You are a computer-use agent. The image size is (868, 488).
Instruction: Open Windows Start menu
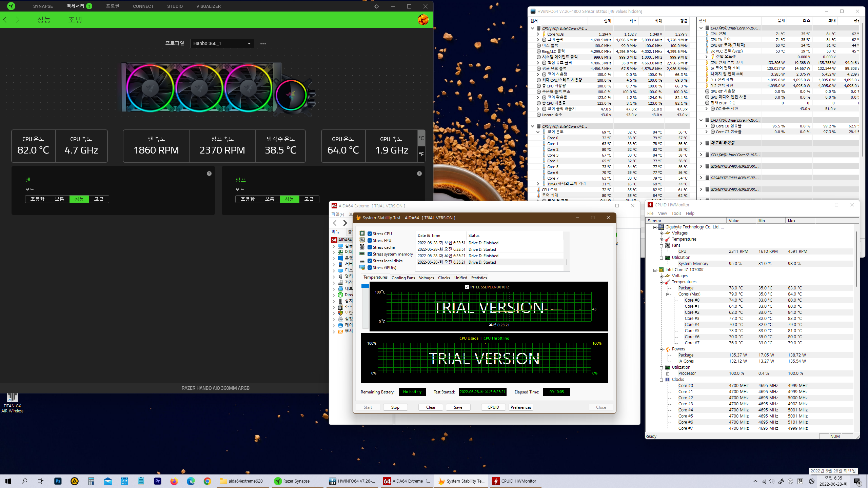[x=8, y=481]
